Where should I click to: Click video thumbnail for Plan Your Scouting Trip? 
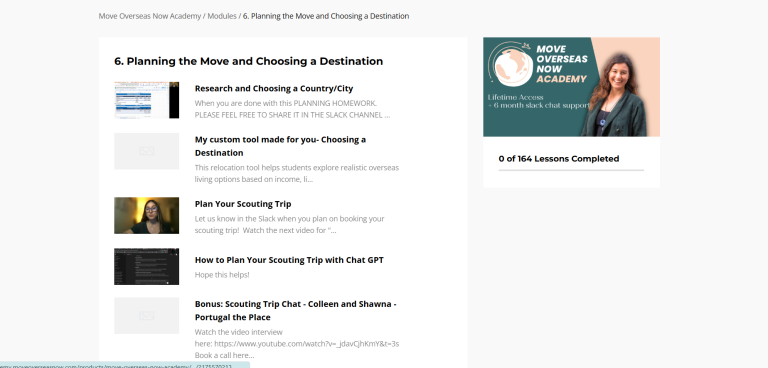coord(146,216)
